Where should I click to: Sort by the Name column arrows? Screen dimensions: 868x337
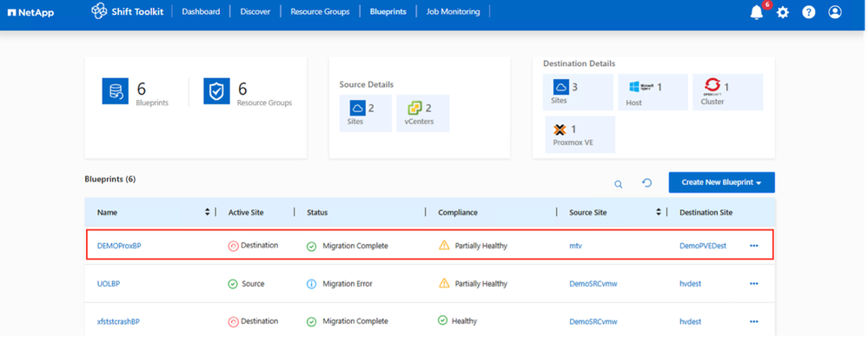point(208,212)
